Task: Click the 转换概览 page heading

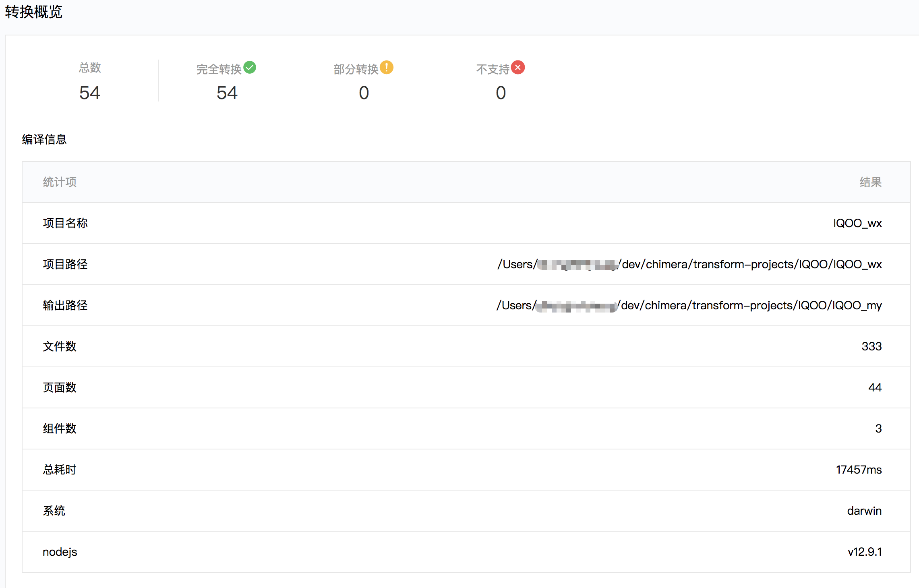Action: pyautogui.click(x=33, y=12)
